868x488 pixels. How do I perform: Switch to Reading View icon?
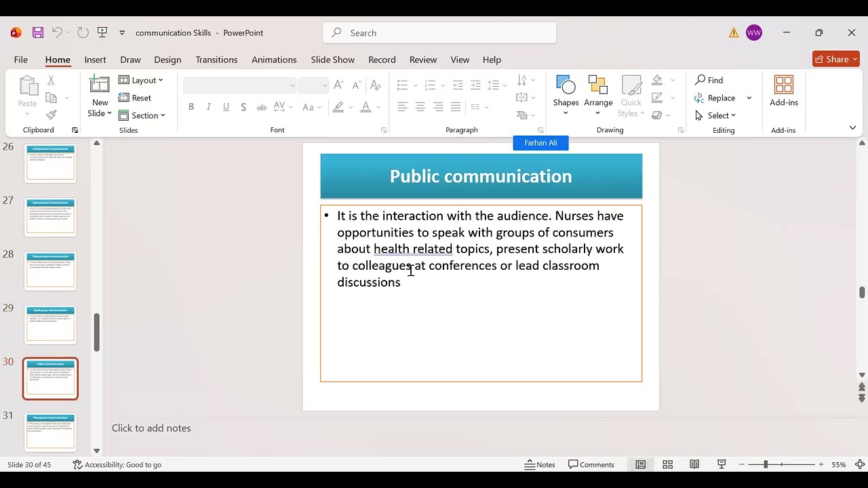[694, 464]
